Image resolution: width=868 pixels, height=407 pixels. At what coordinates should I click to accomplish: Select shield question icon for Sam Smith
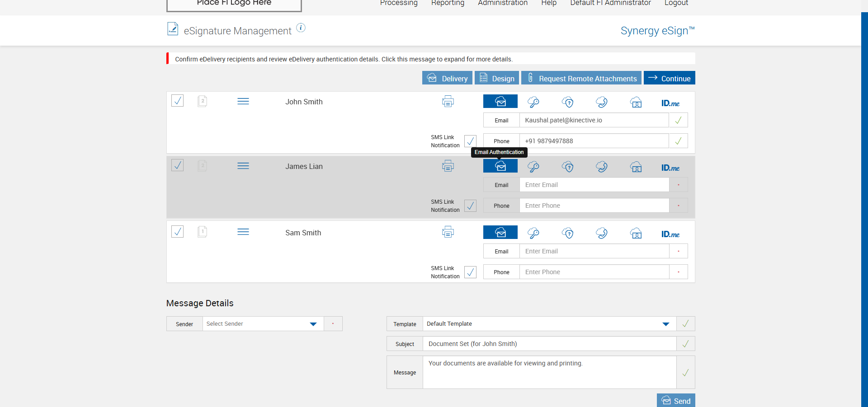coord(568,233)
